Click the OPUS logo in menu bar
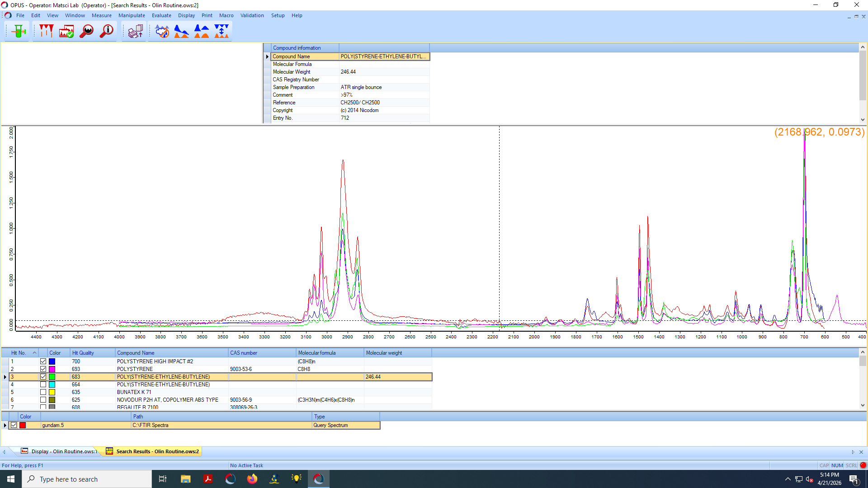Image resolution: width=868 pixels, height=488 pixels. (x=8, y=15)
